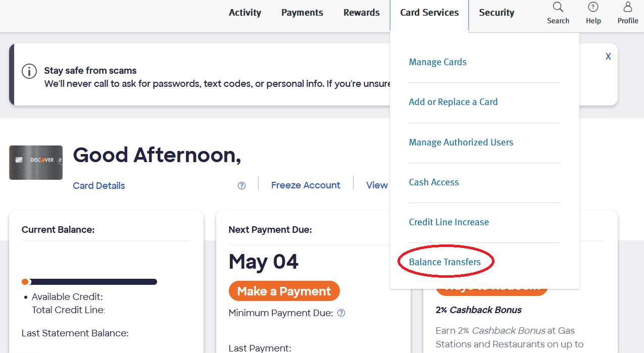
Task: Click the Help question mark icon
Action: (x=593, y=8)
